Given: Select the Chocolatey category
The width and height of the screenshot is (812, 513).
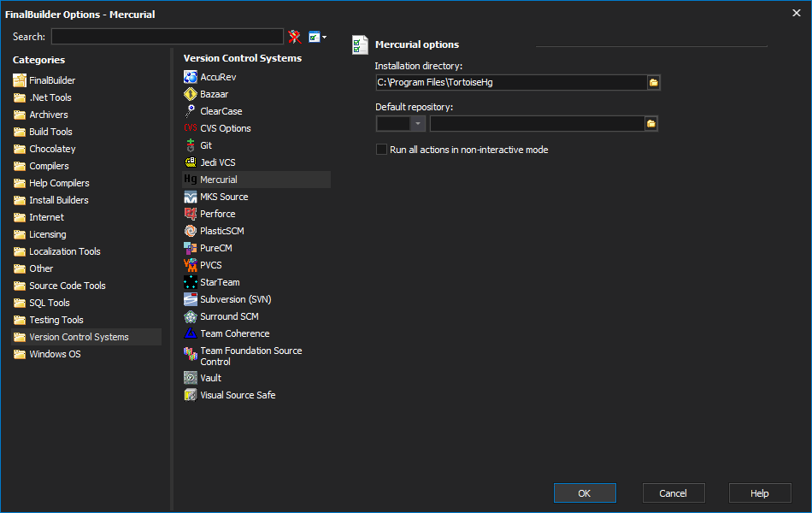Looking at the screenshot, I should coord(52,149).
